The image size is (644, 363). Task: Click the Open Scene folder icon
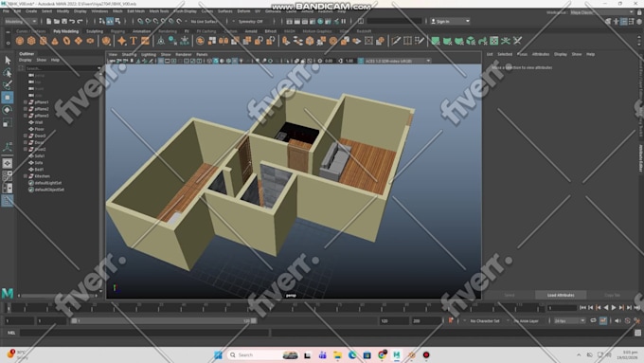pyautogui.click(x=56, y=21)
